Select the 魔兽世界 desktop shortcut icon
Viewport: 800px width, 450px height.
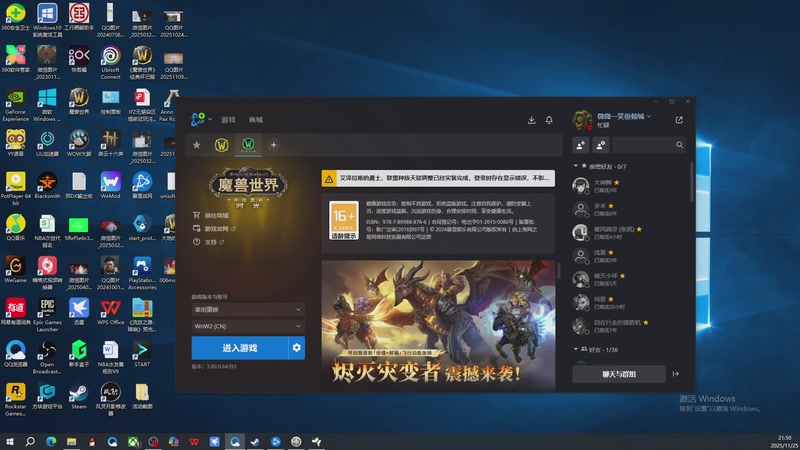(79, 101)
